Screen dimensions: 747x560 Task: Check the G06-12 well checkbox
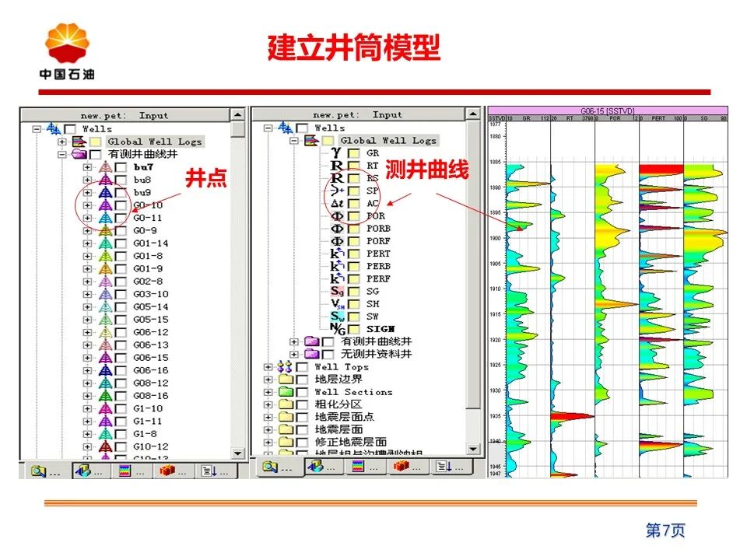[121, 332]
